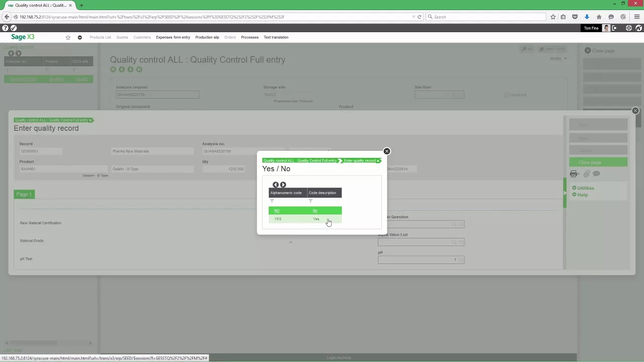Open Orders bookmark

[230, 37]
